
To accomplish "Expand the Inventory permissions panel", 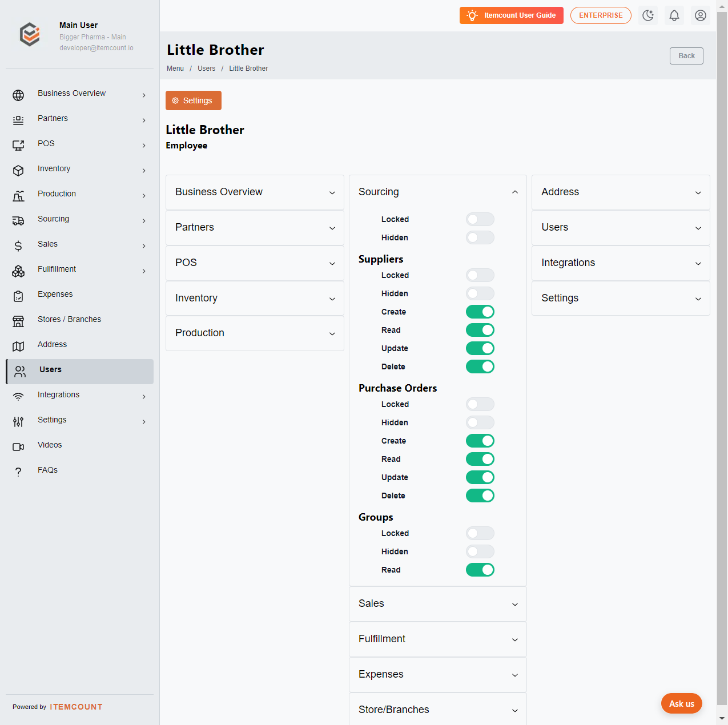I will click(x=255, y=299).
